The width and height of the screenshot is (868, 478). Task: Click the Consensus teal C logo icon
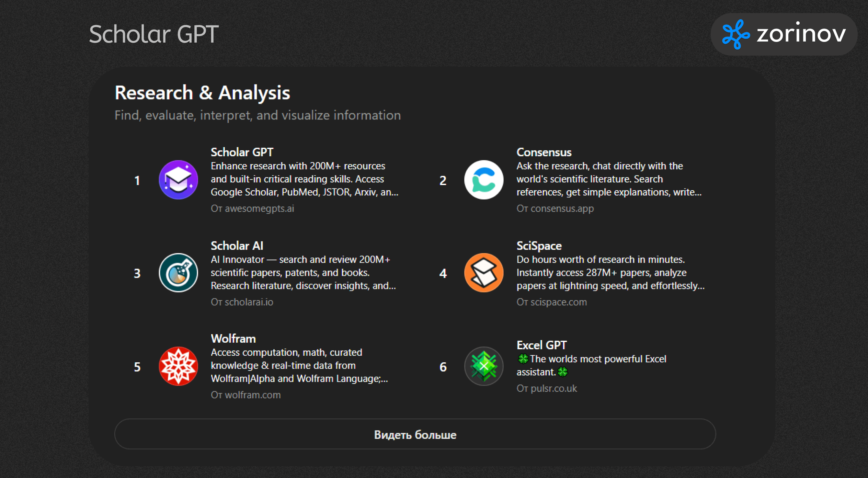[x=484, y=180]
